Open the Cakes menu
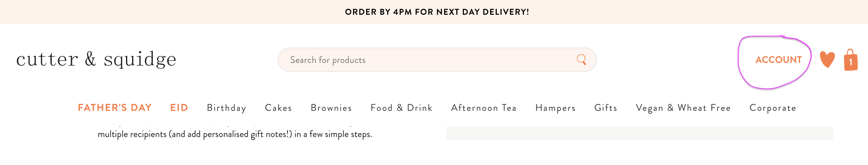The image size is (868, 165). [278, 107]
